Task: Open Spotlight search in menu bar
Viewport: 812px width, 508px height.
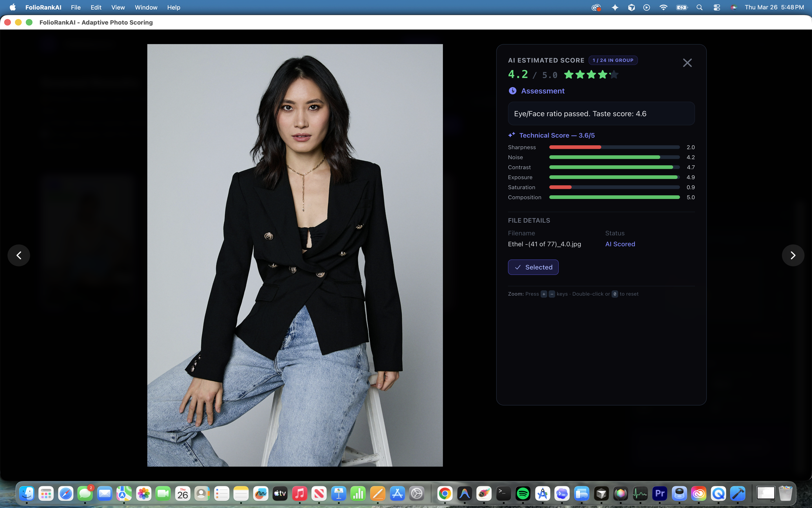Action: pos(699,7)
